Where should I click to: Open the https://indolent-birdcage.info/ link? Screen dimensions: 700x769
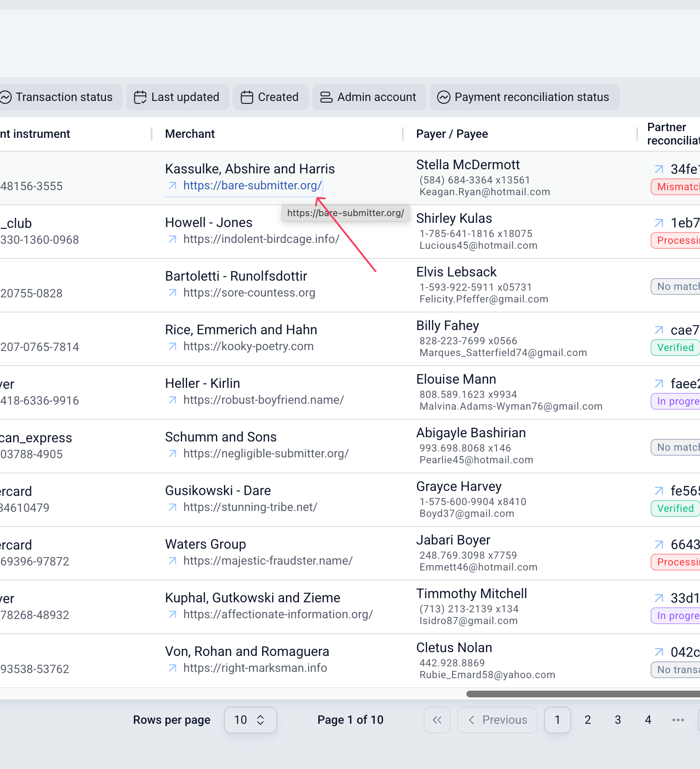[x=261, y=239]
